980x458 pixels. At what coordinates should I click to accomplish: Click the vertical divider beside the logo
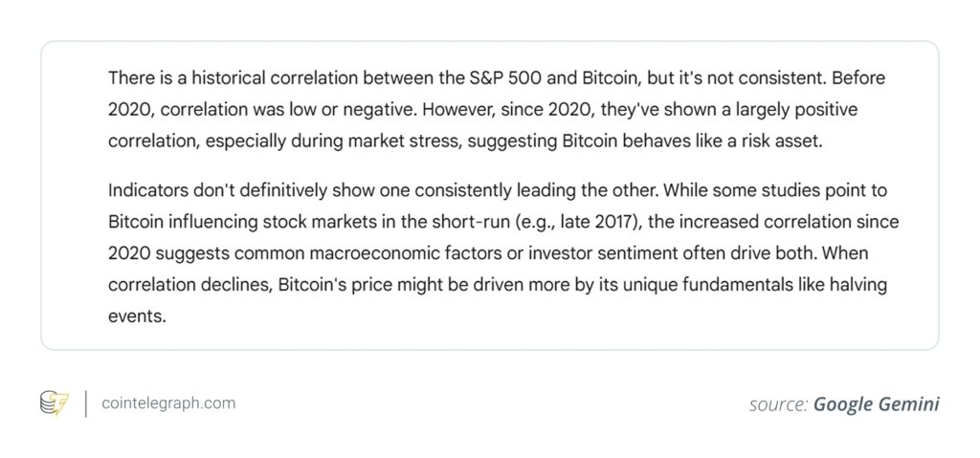(x=85, y=403)
